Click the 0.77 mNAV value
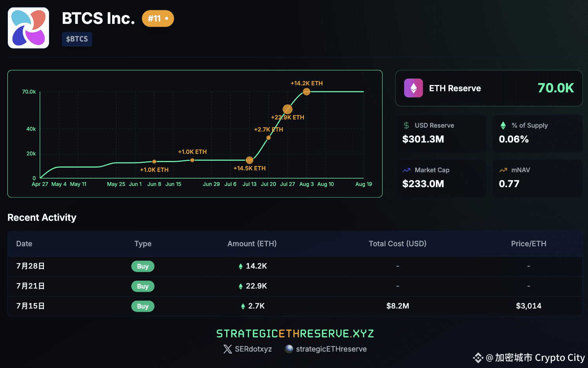This screenshot has width=588, height=368. (509, 184)
